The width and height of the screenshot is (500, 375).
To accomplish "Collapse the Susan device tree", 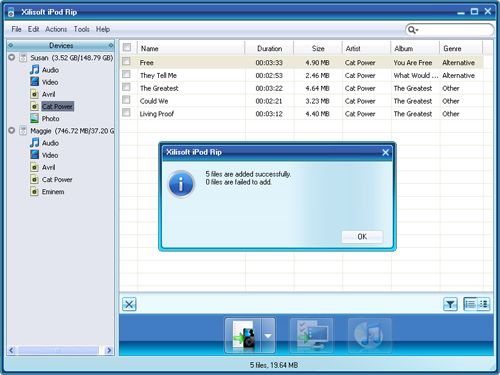I will click(x=12, y=57).
